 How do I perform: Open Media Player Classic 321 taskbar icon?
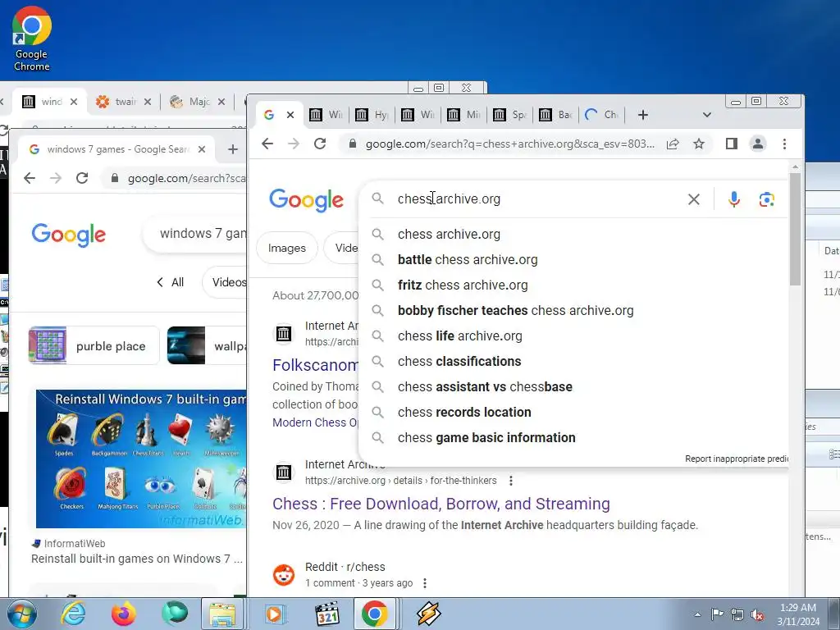pyautogui.click(x=326, y=614)
